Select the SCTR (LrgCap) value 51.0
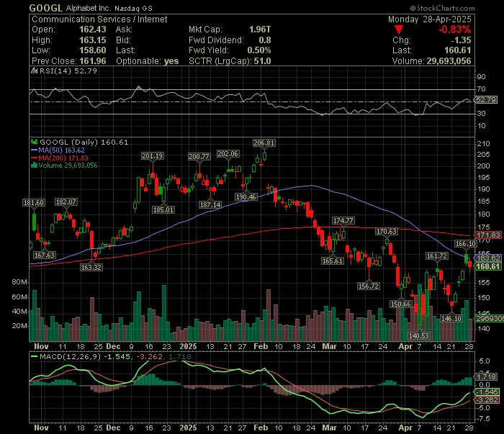 (262, 61)
